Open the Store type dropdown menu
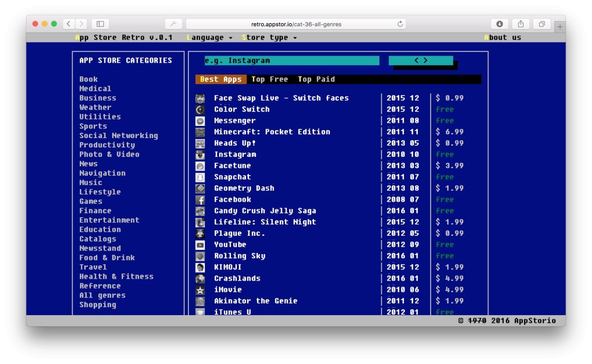 269,37
